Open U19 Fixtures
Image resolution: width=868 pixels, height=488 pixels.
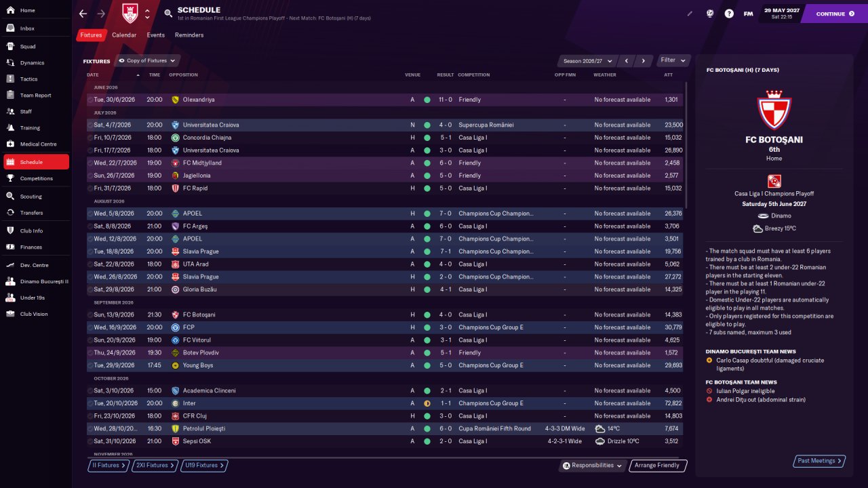click(x=204, y=466)
